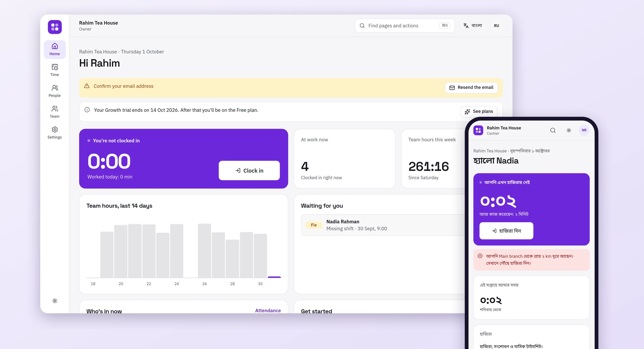Open the At work now card
Image resolution: width=644 pixels, height=349 pixels.
point(345,158)
